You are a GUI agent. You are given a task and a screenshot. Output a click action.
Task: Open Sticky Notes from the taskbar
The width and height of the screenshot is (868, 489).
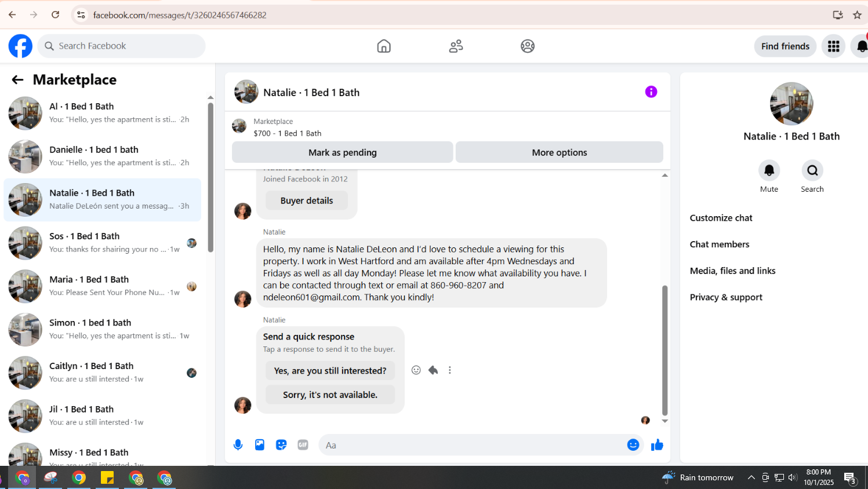(x=107, y=477)
